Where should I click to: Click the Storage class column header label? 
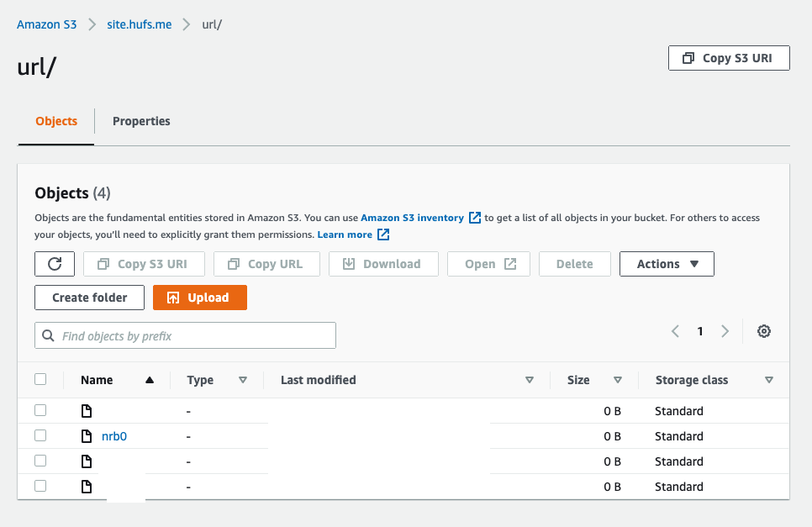point(692,380)
